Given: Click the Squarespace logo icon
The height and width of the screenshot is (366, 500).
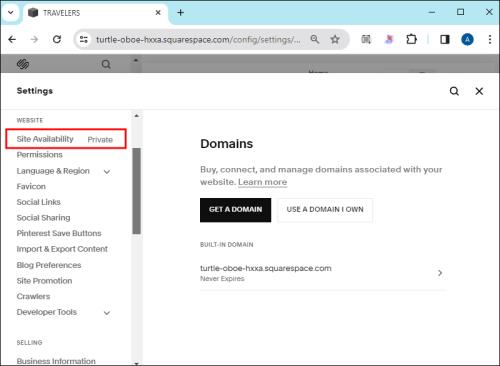Looking at the screenshot, I should tap(23, 64).
